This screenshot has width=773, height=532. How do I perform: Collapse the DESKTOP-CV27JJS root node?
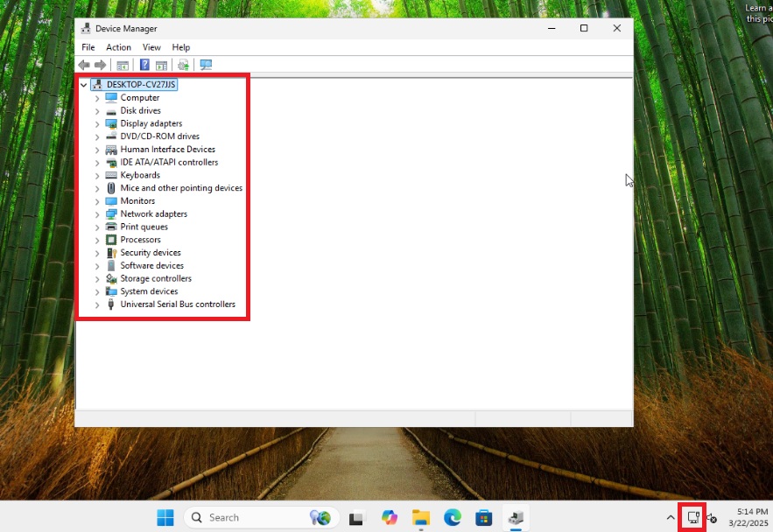click(84, 85)
